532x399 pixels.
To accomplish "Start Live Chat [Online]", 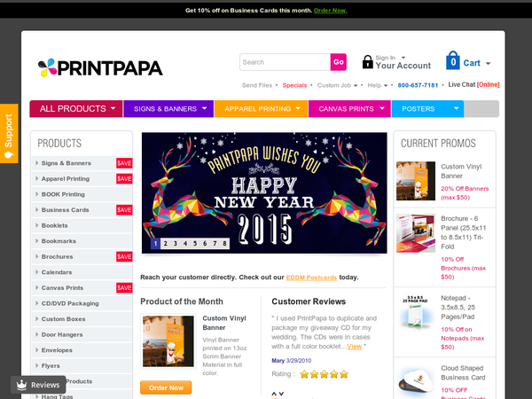I will (x=473, y=84).
